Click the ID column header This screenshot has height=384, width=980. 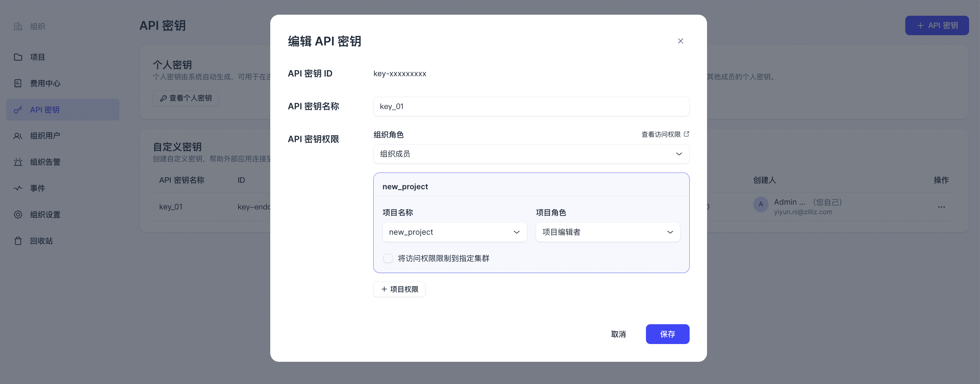[x=241, y=180]
